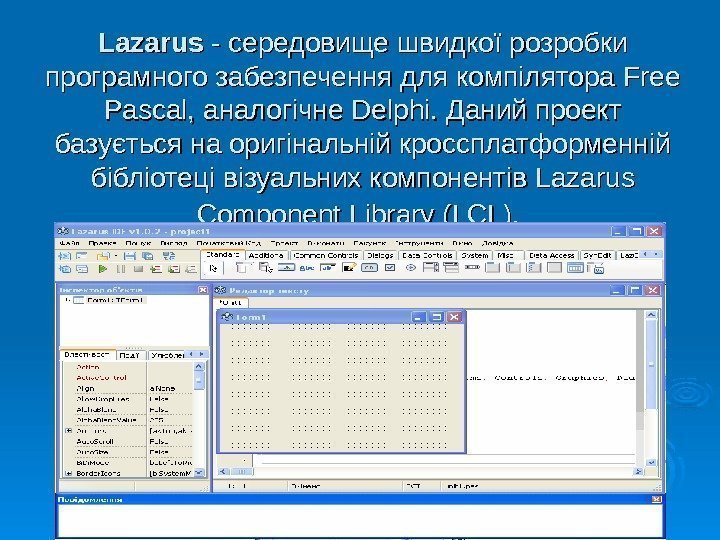The width and height of the screenshot is (720, 540).
Task: Close the Повідомлення messages window
Action: pos(657,499)
